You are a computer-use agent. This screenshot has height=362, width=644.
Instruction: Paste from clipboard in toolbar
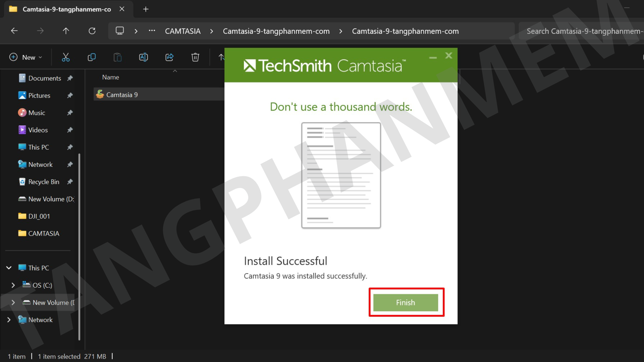click(x=117, y=57)
